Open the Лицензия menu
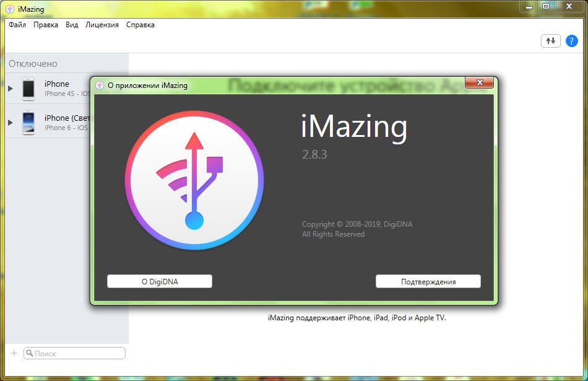Image resolution: width=588 pixels, height=381 pixels. (x=102, y=25)
